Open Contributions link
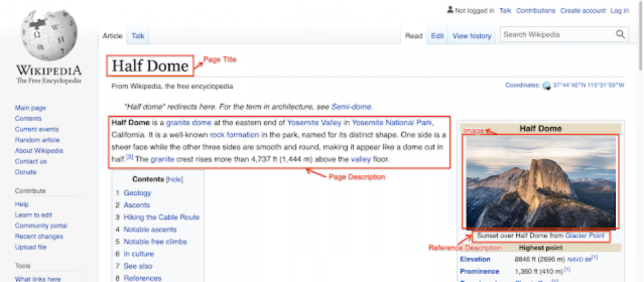The image size is (644, 282). pos(535,11)
